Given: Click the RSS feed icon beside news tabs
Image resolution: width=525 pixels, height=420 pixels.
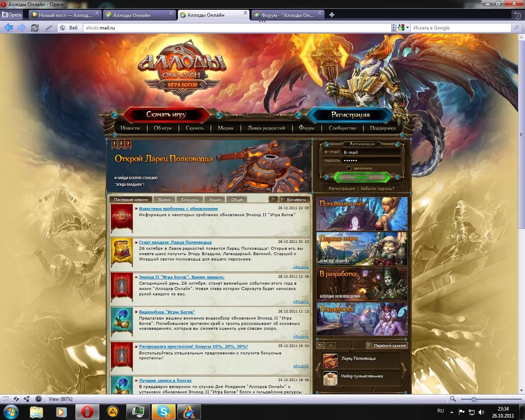Looking at the screenshot, I should 273,199.
